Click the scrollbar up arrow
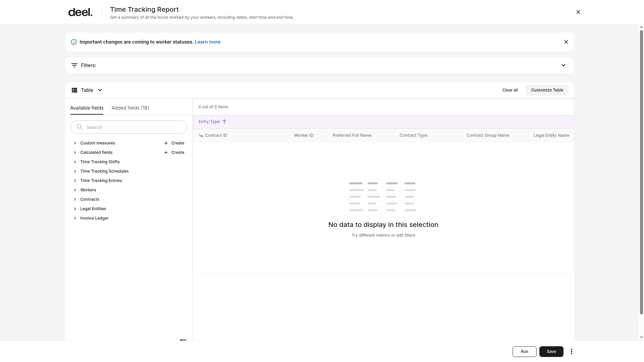The height and width of the screenshot is (362, 644). pyautogui.click(x=641, y=27)
